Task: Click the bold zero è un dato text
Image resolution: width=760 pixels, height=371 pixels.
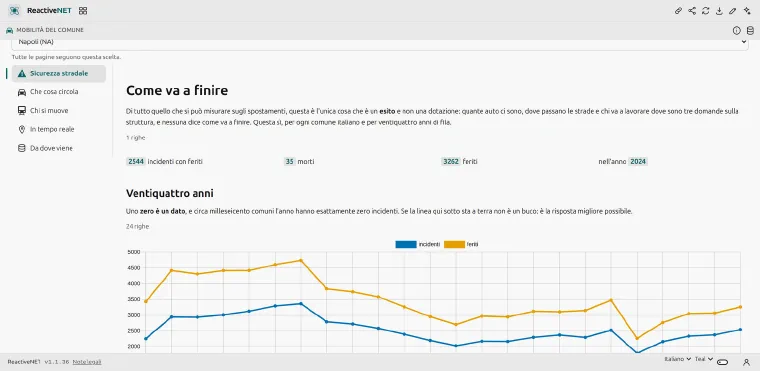Action: point(162,212)
